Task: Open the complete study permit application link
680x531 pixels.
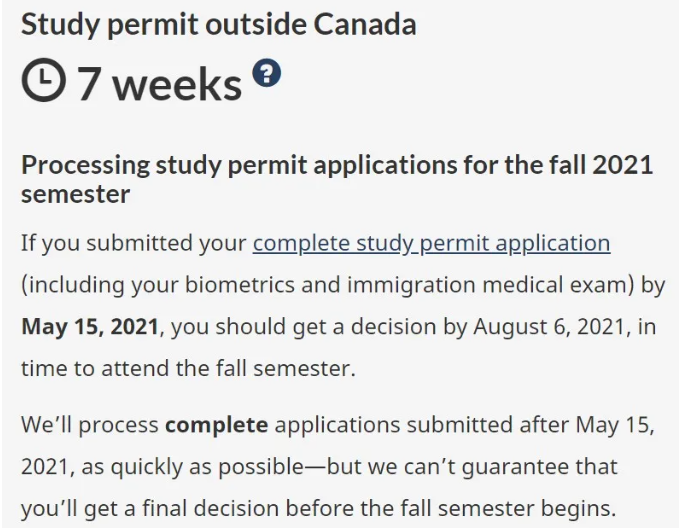Action: click(x=432, y=243)
